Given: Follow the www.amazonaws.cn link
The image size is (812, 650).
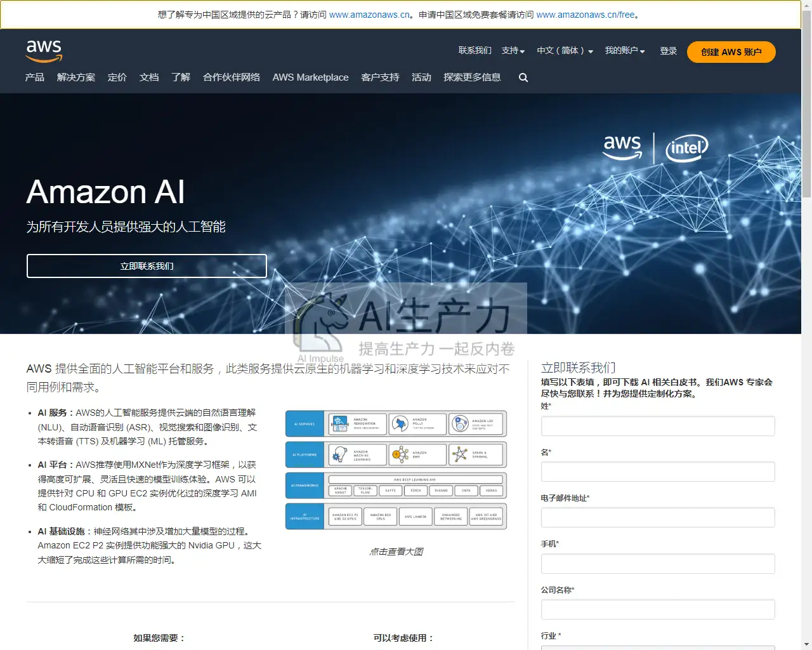Looking at the screenshot, I should pyautogui.click(x=370, y=15).
